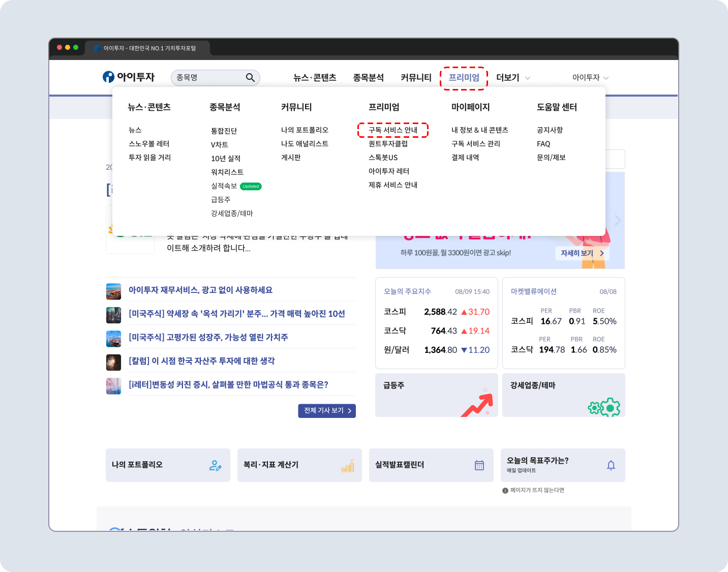Open thumbnail of 약세장 속 옥석 가리기 article

pyautogui.click(x=113, y=315)
